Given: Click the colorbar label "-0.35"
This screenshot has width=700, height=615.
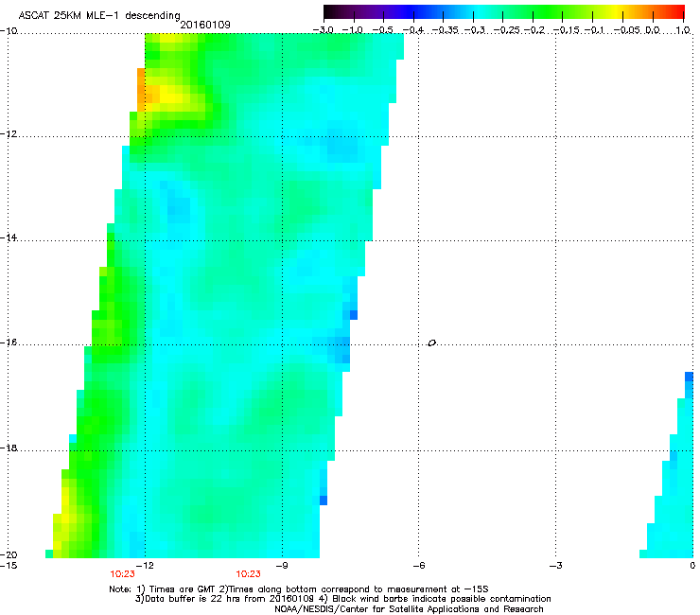Looking at the screenshot, I should click(446, 30).
